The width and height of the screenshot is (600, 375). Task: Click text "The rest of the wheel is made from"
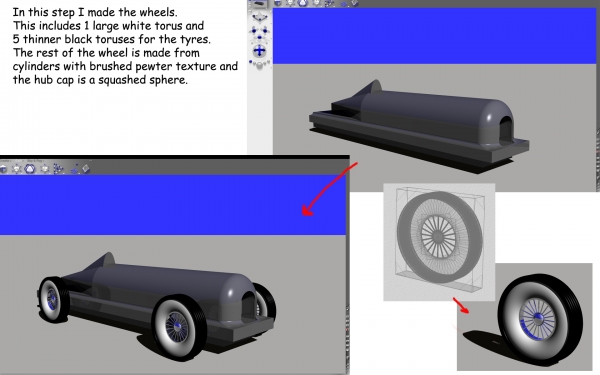(x=106, y=52)
